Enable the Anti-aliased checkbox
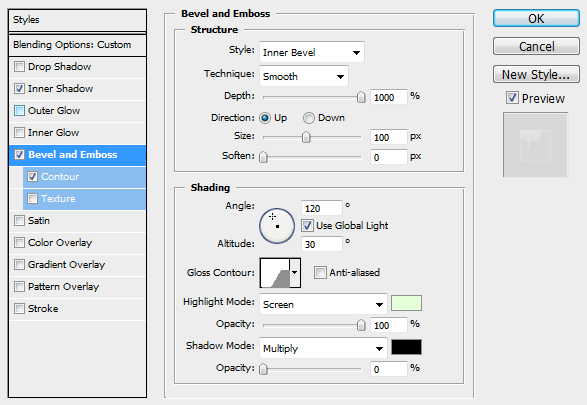 coord(320,272)
